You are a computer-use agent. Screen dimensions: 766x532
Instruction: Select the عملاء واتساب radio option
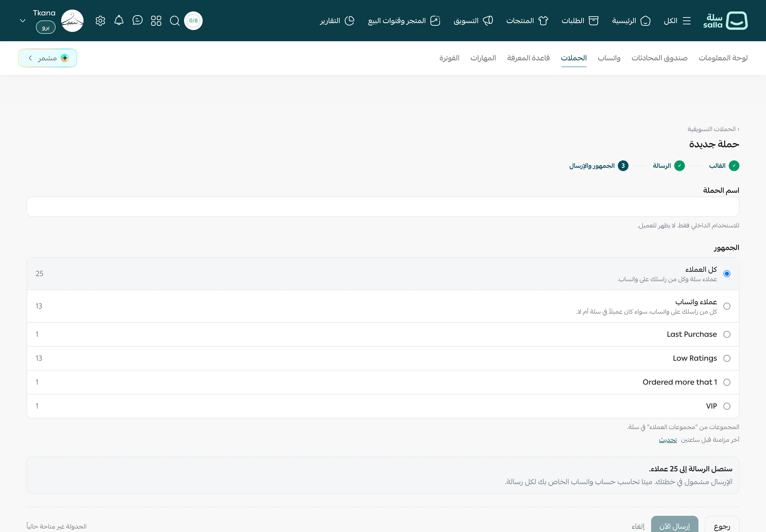point(727,306)
